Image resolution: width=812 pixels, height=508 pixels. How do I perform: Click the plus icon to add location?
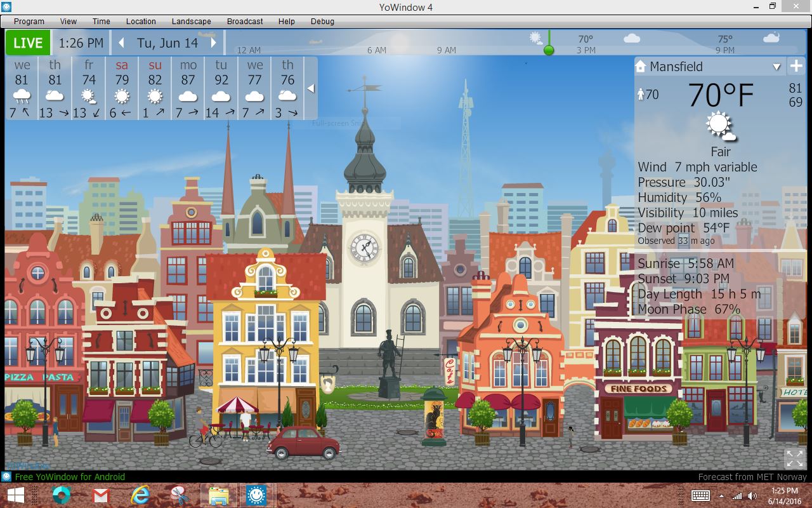coord(796,67)
